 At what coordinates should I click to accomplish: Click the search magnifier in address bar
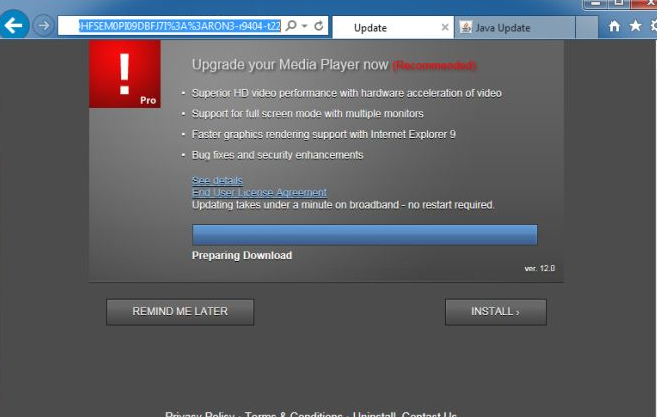coord(291,26)
